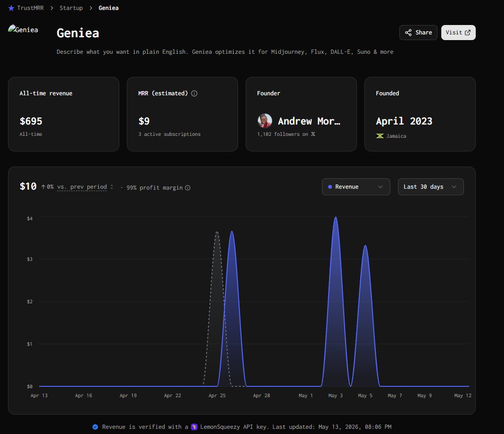Click the X logo beside followers count
504x434 pixels.
tap(313, 134)
